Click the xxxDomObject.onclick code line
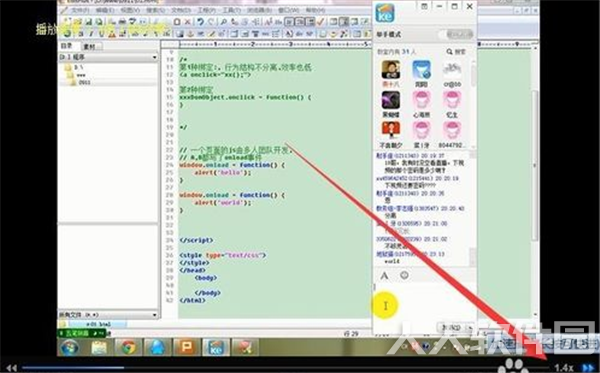This screenshot has height=373, width=600. click(x=245, y=97)
